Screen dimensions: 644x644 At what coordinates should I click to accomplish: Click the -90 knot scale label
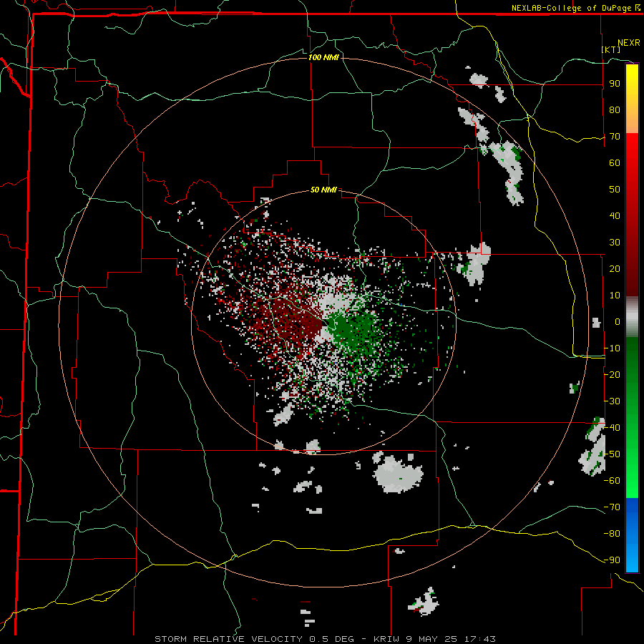612,560
